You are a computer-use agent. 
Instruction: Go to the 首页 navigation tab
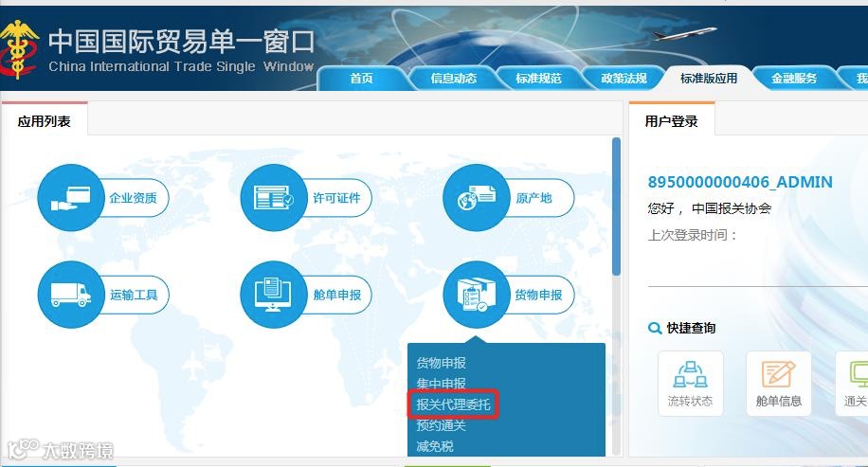click(x=361, y=79)
